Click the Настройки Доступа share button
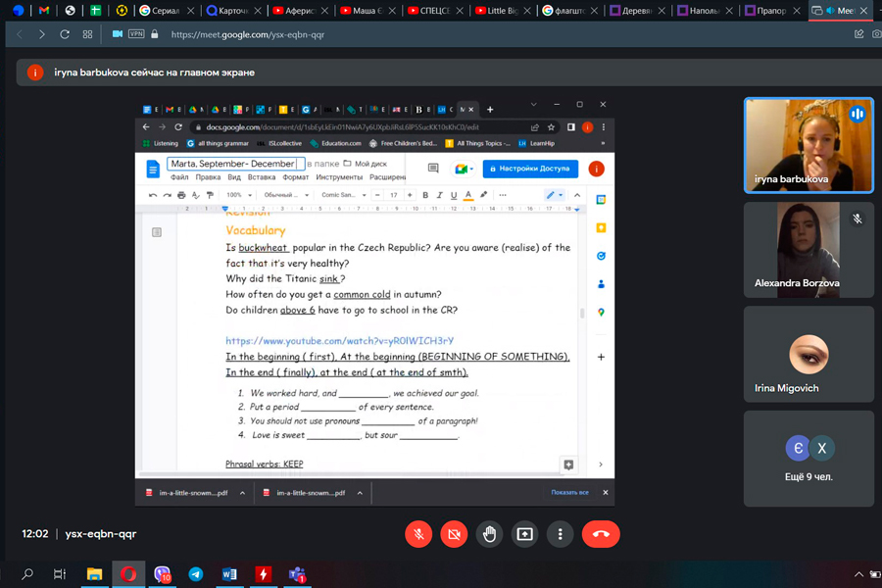 [530, 169]
